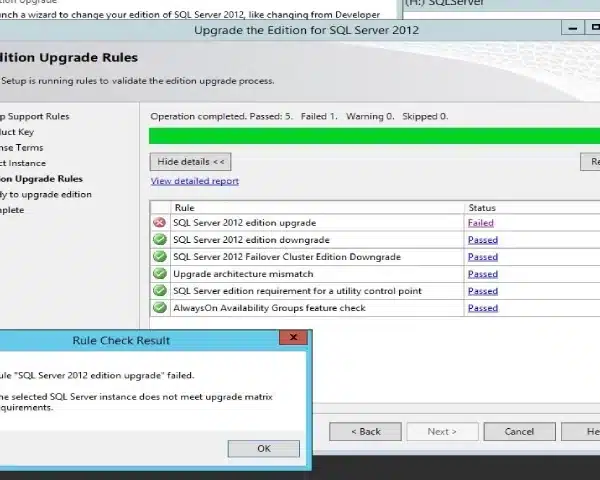Viewport: 600px width, 480px height.
Task: Open Passed status for edition downgrade
Action: coord(482,240)
